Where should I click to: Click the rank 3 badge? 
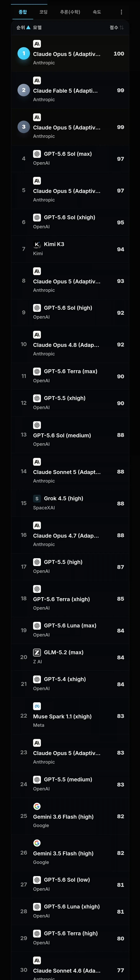pos(24,127)
